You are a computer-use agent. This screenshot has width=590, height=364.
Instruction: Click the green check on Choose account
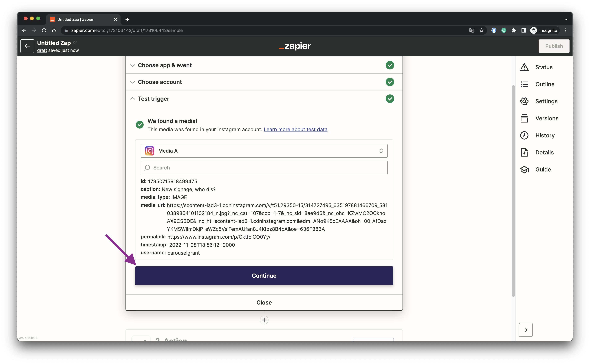390,82
